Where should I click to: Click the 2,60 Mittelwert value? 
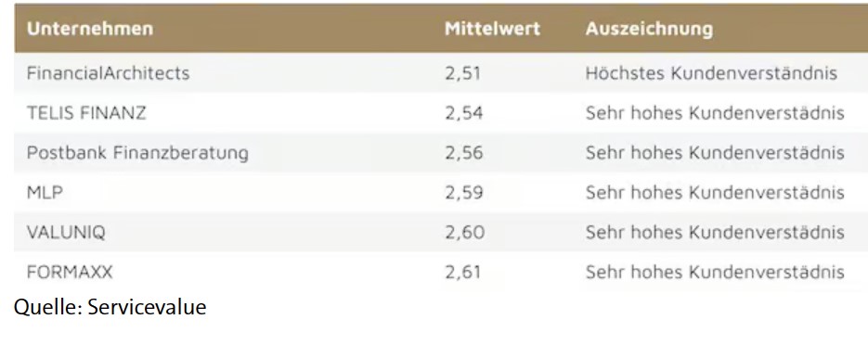(x=464, y=233)
